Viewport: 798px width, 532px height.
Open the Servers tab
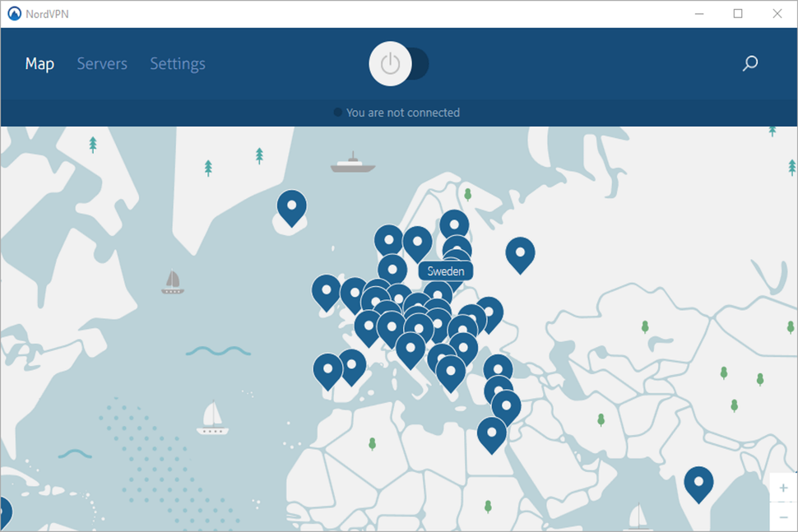(102, 63)
